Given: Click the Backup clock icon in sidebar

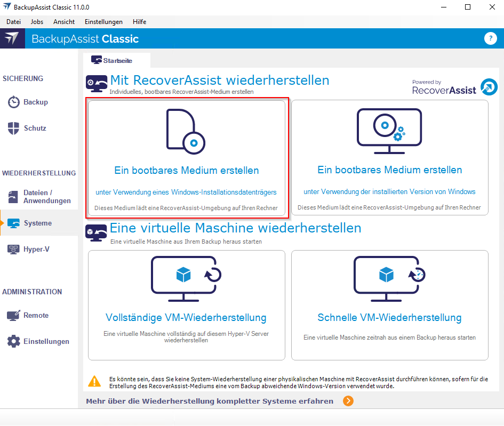Looking at the screenshot, I should point(14,102).
